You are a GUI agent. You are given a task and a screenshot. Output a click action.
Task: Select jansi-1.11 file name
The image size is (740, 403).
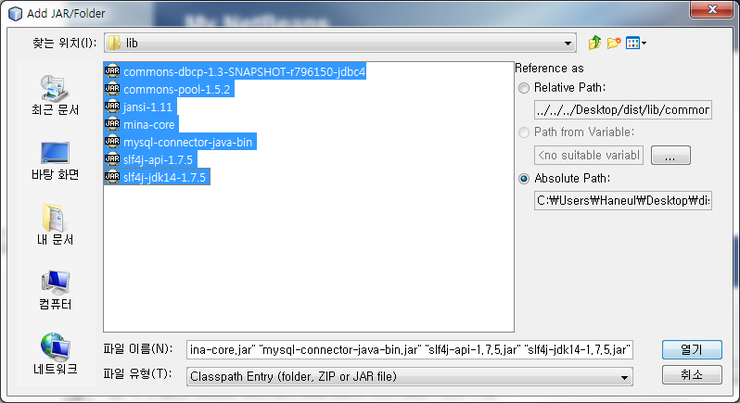tap(148, 107)
